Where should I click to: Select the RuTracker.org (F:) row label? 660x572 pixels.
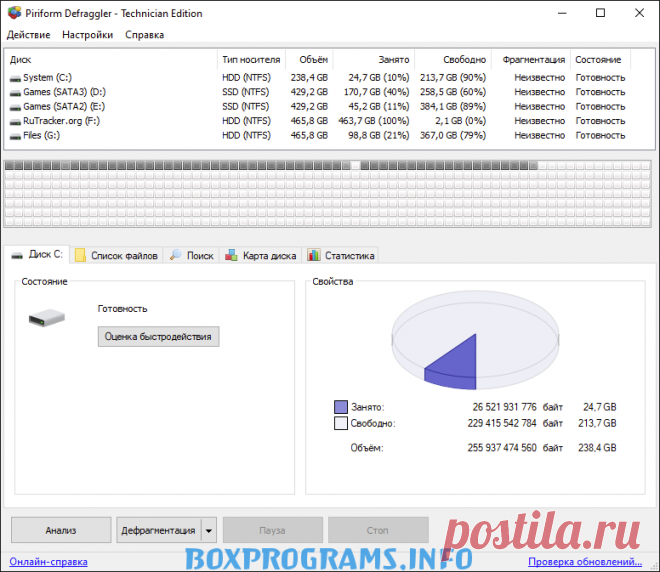click(61, 121)
